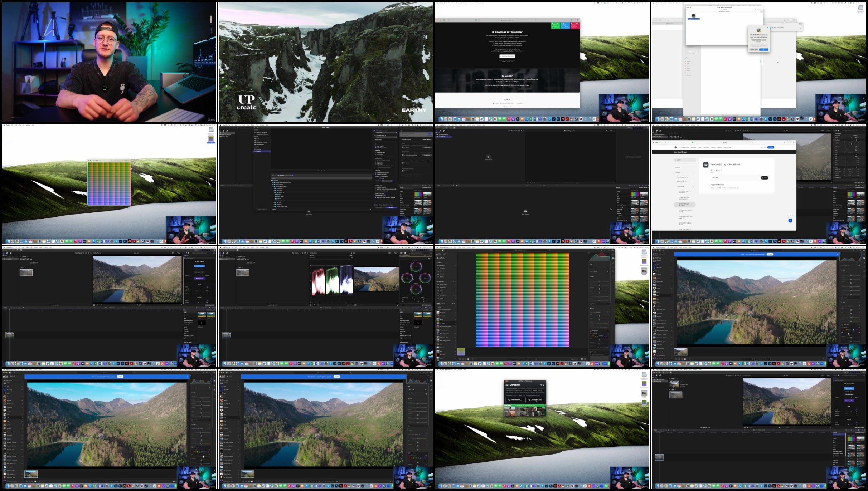This screenshot has width=868, height=491.
Task: Click New Project clapper icon in empty Final Cut timeline
Action: [x=525, y=212]
